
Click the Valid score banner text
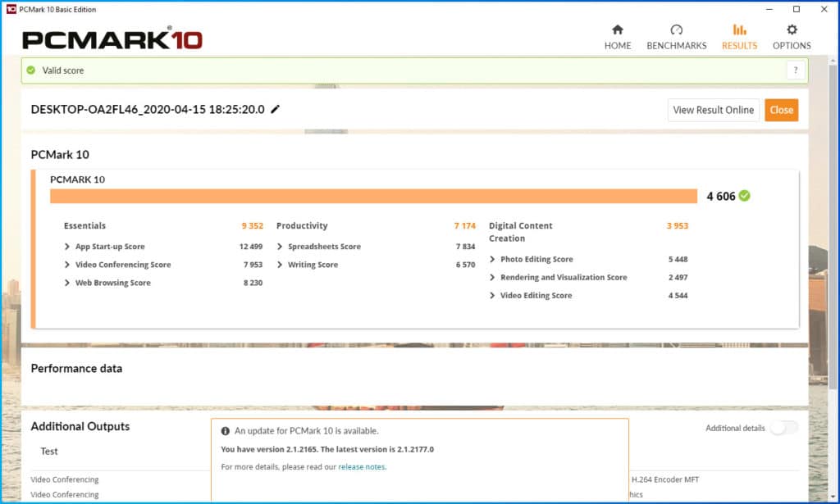[63, 70]
